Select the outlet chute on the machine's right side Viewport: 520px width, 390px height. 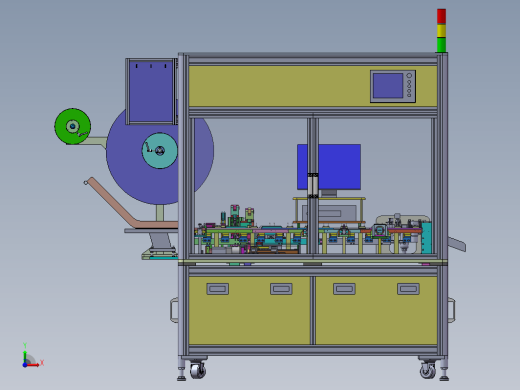(x=457, y=244)
